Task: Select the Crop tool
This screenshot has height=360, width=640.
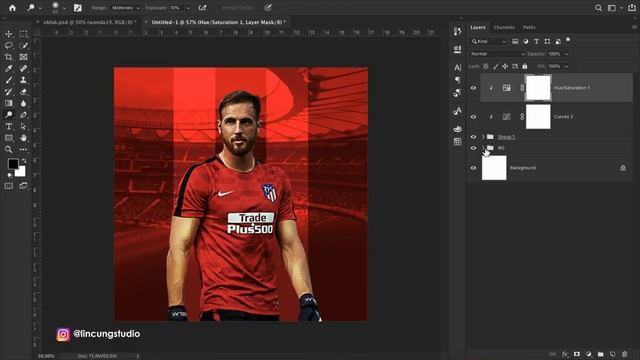Action: pos(9,57)
